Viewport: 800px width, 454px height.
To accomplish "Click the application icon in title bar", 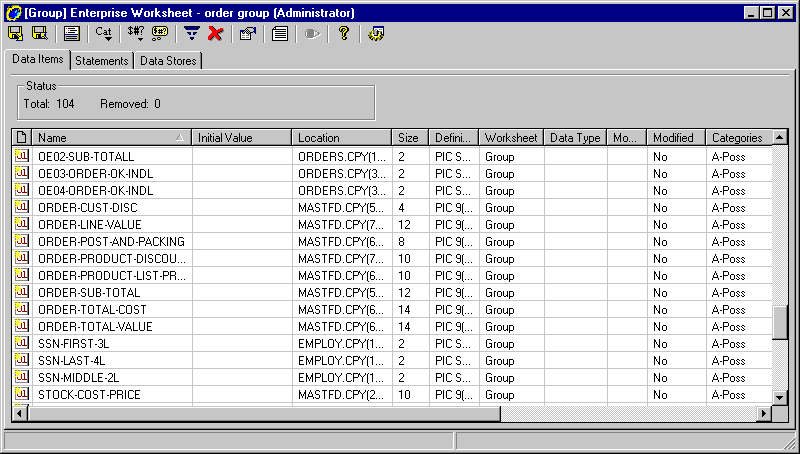I will pos(13,12).
